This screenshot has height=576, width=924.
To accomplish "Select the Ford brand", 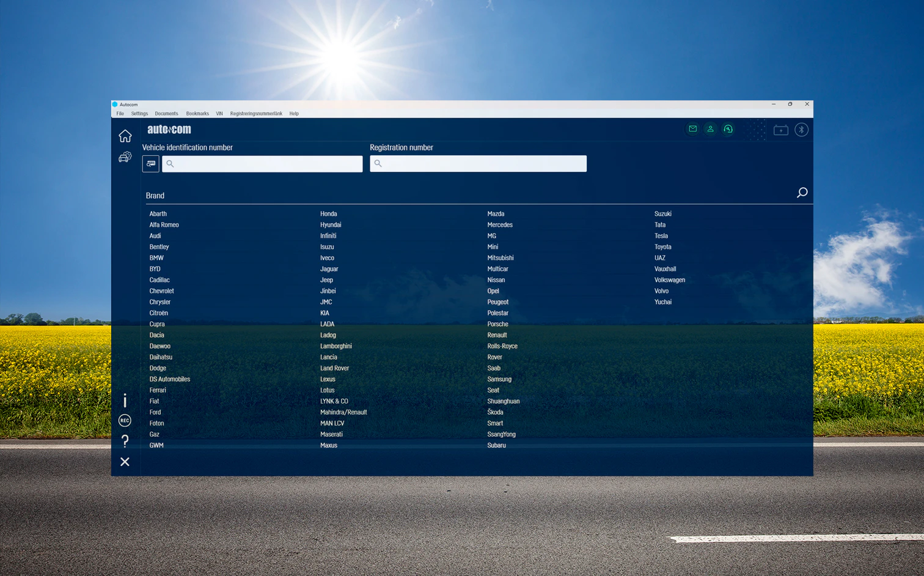I will click(155, 412).
